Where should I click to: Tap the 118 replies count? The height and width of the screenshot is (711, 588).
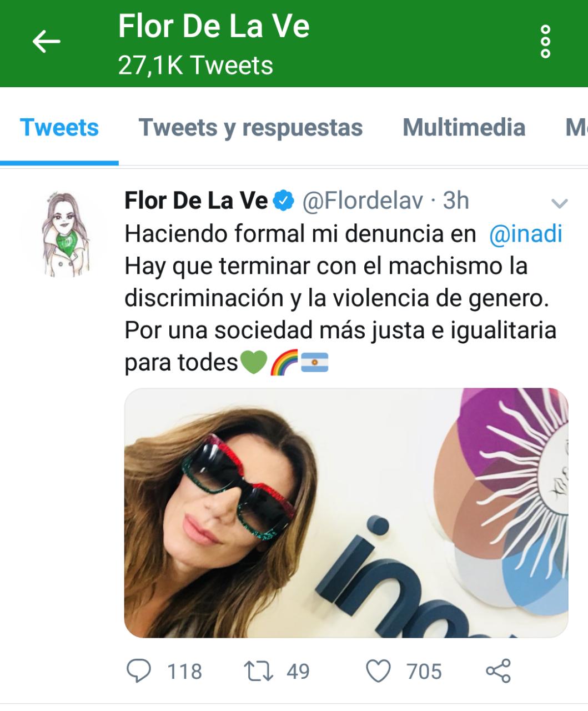tap(185, 671)
